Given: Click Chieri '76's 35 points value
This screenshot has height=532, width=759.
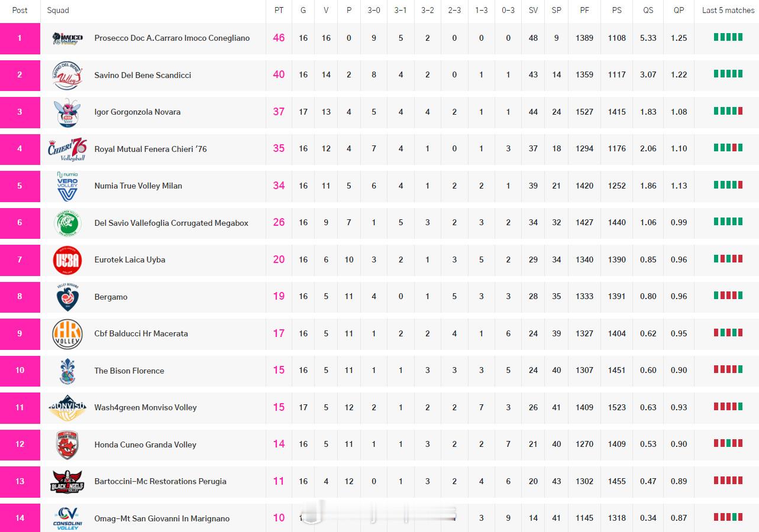Looking at the screenshot, I should [x=279, y=148].
